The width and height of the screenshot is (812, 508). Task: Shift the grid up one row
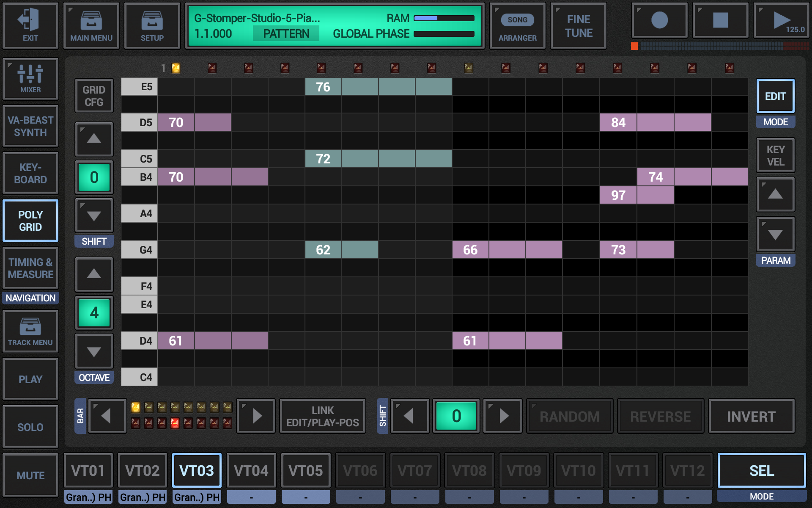(x=94, y=139)
